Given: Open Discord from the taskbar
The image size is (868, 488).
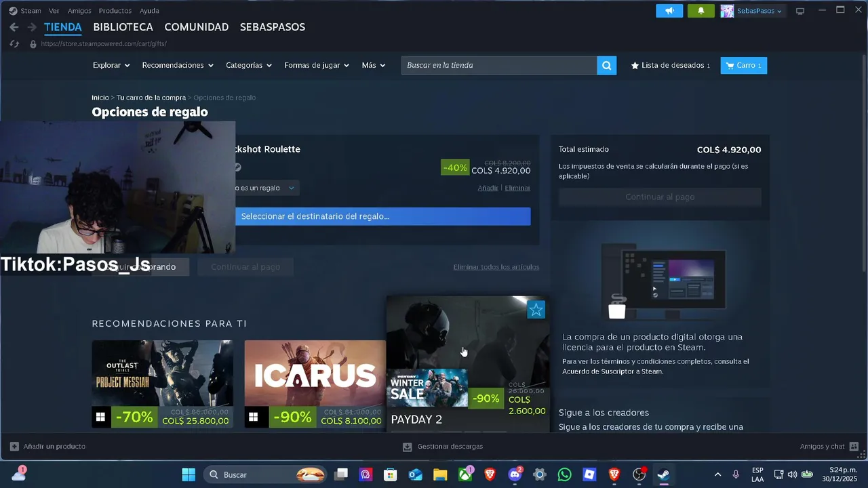Looking at the screenshot, I should pos(515,474).
